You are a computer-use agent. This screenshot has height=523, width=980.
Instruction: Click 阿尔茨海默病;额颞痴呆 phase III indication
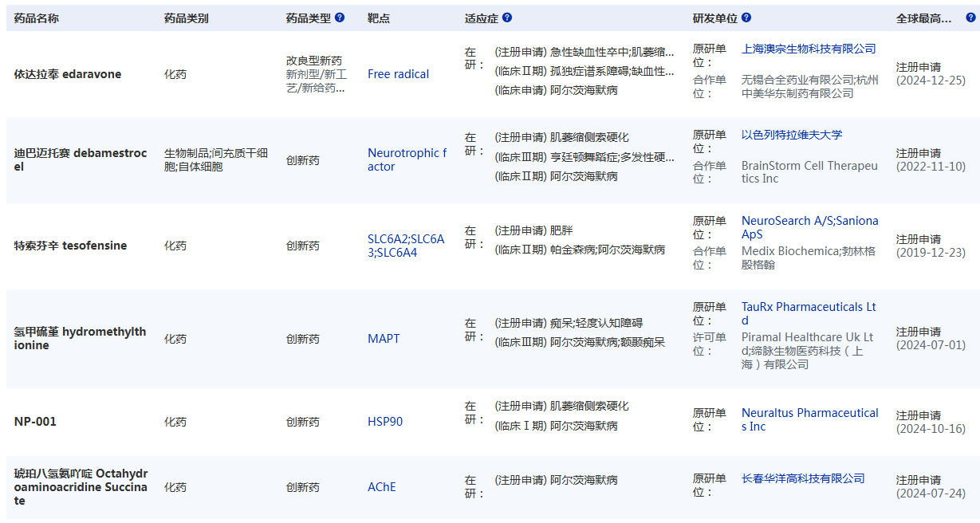(608, 342)
